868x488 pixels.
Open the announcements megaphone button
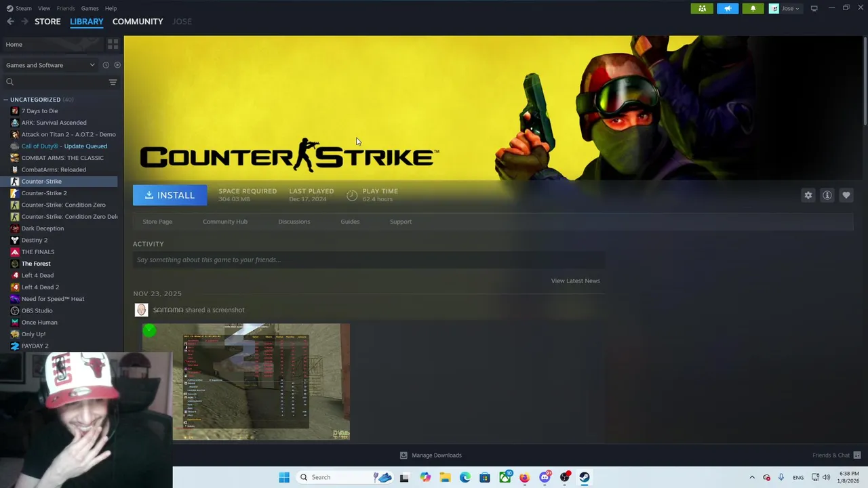pos(728,8)
